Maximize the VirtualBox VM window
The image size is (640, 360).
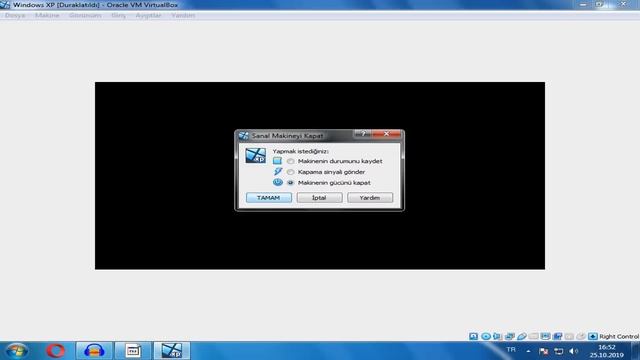[599, 4]
